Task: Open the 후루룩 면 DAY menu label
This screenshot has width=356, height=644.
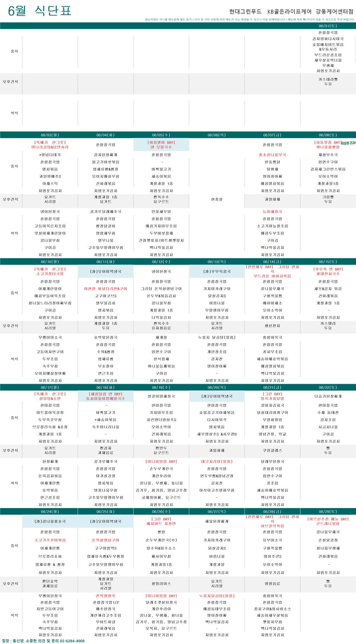Action: point(328,269)
